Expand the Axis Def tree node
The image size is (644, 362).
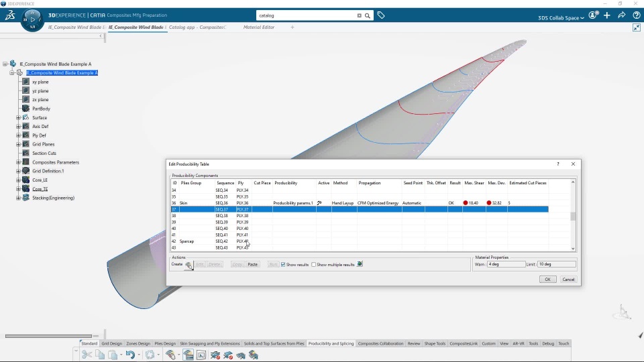[19, 127]
